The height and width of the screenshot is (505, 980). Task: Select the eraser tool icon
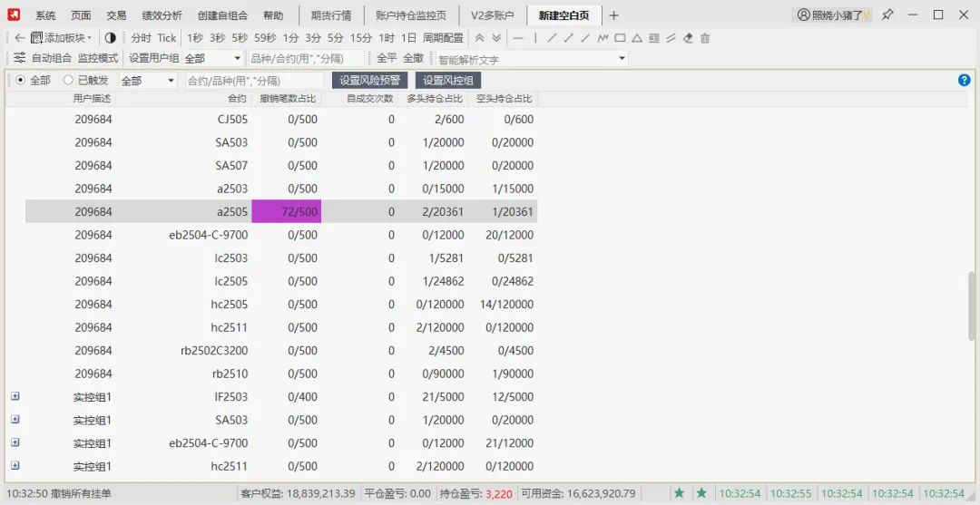coord(688,38)
